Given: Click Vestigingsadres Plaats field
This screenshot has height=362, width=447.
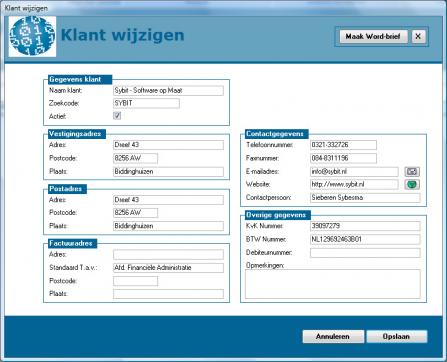Looking at the screenshot, I should click(x=168, y=172).
